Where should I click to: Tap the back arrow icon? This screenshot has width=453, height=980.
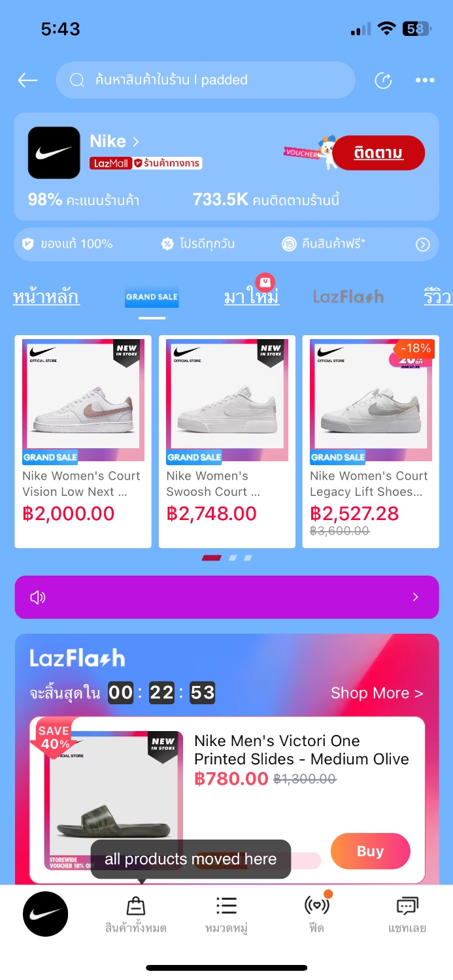coord(27,80)
